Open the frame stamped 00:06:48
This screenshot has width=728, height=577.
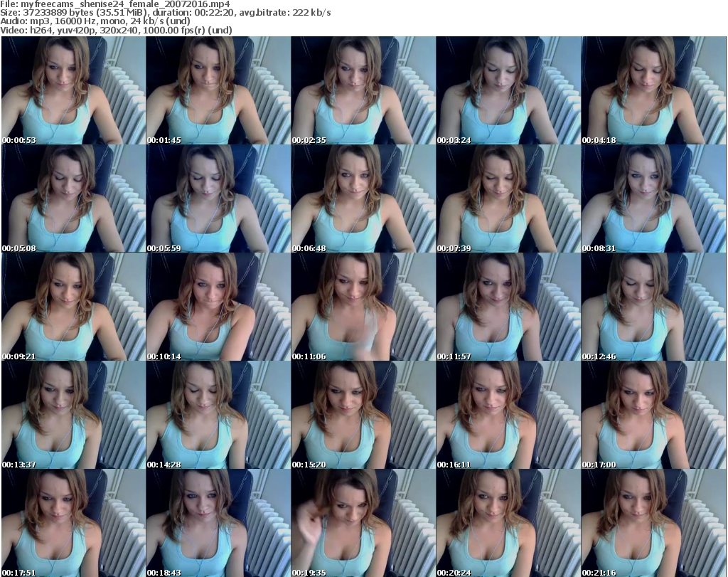click(363, 198)
